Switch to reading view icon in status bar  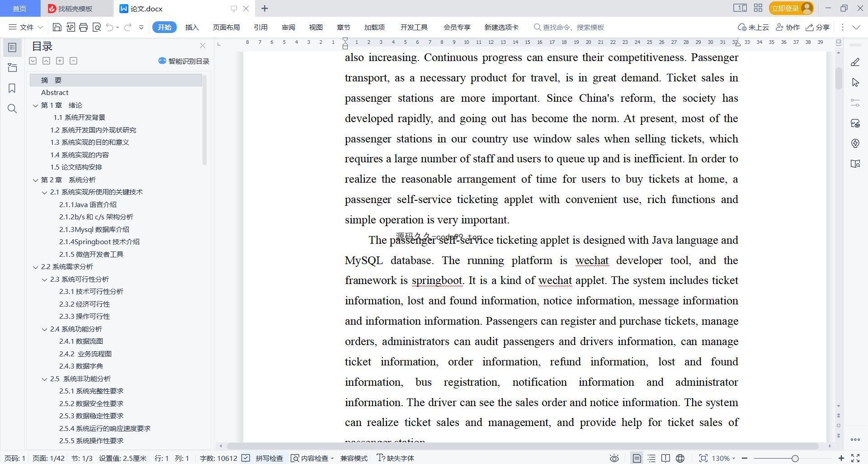[665, 458]
